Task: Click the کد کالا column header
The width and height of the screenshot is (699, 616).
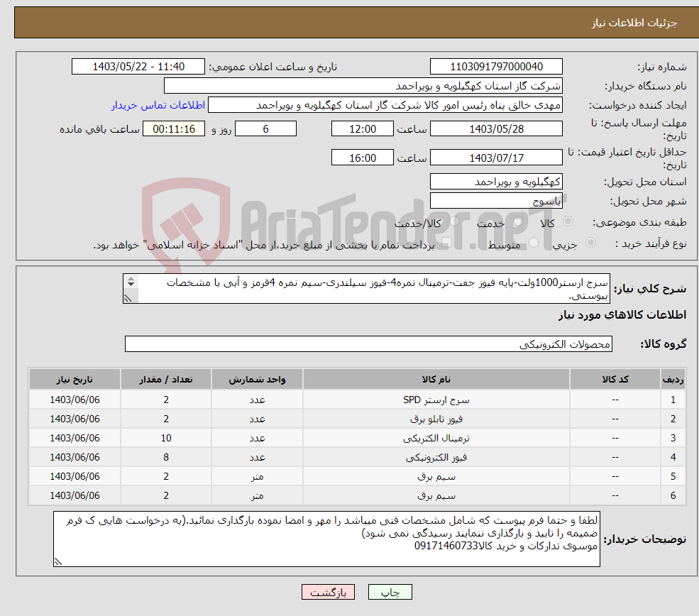Action: (x=615, y=379)
